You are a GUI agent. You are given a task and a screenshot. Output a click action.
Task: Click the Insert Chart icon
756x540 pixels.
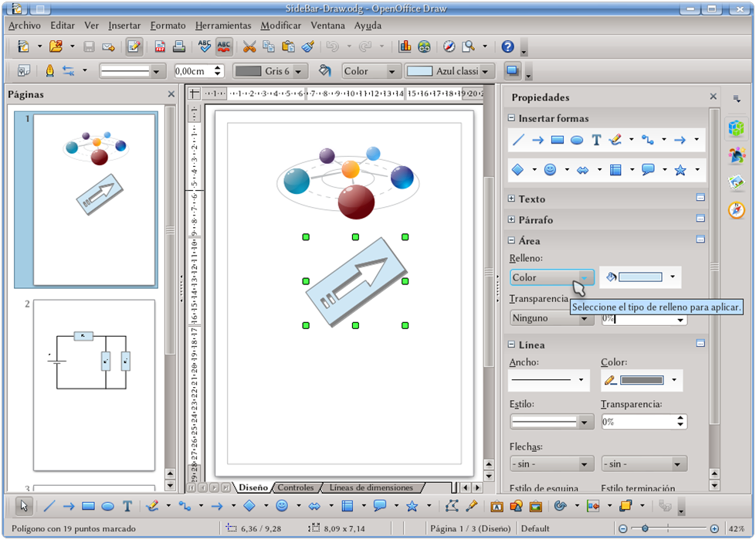coord(405,46)
